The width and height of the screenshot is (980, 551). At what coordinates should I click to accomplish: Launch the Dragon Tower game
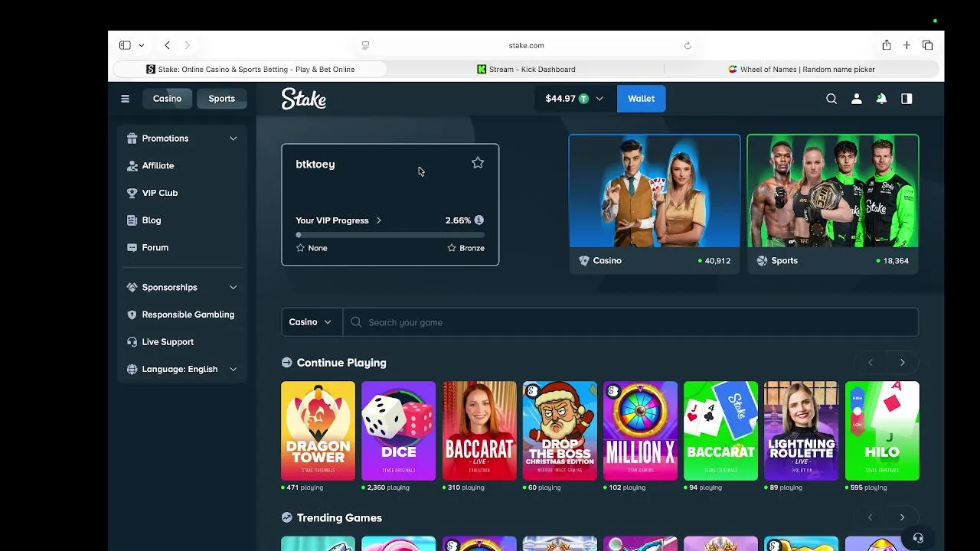[318, 431]
